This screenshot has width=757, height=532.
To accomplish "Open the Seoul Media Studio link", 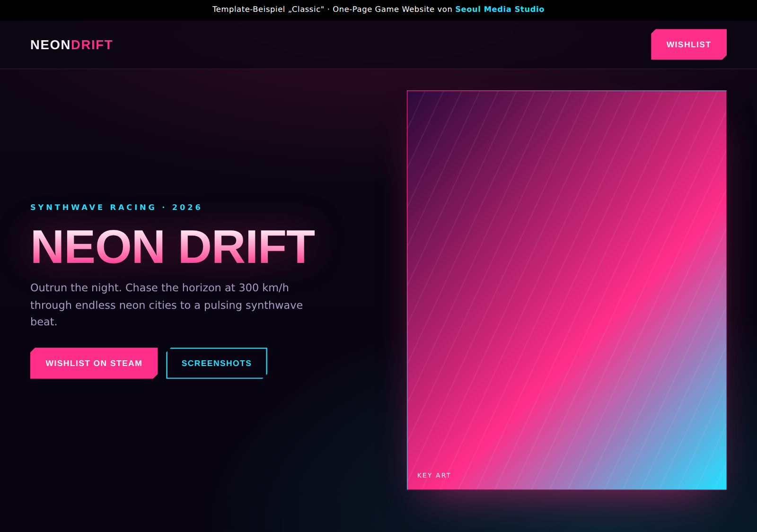I will tap(500, 9).
